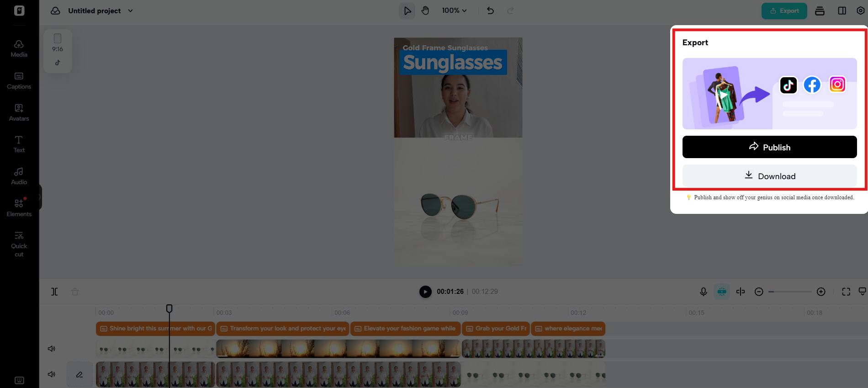Select the Quick cut tool
Image resolution: width=868 pixels, height=388 pixels.
click(x=19, y=244)
